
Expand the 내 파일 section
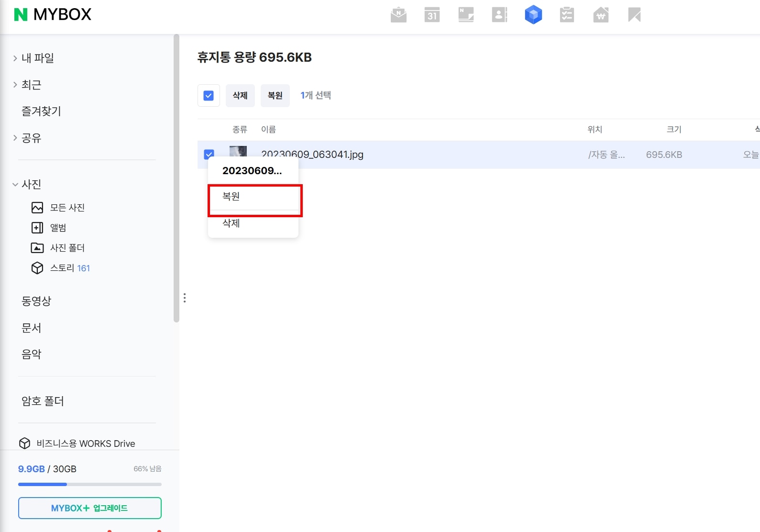(x=15, y=58)
